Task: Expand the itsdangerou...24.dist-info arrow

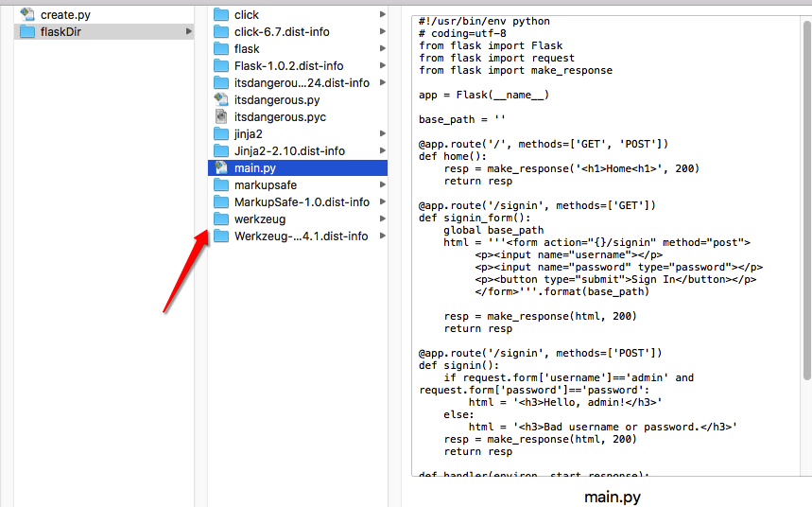Action: tap(382, 83)
